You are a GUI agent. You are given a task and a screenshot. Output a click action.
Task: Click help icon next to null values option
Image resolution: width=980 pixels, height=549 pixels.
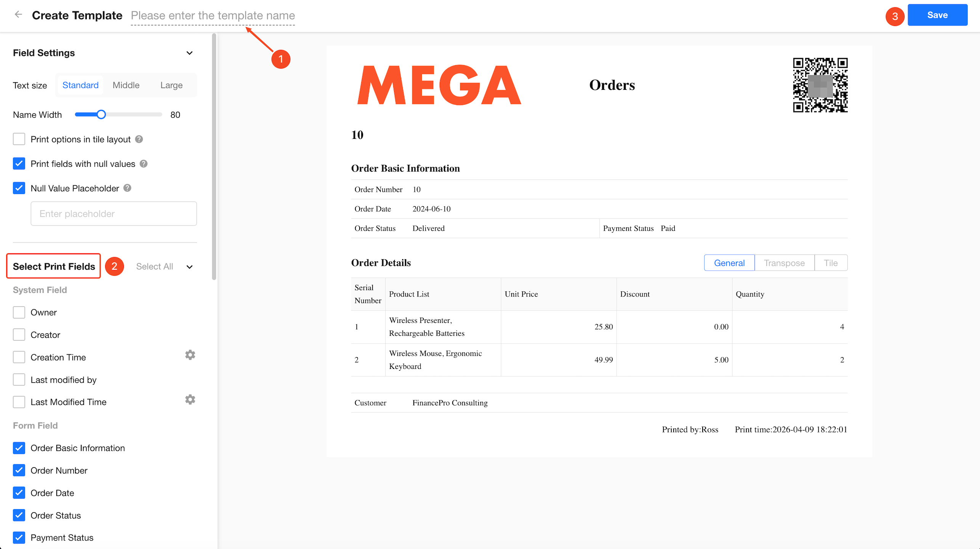pyautogui.click(x=144, y=164)
